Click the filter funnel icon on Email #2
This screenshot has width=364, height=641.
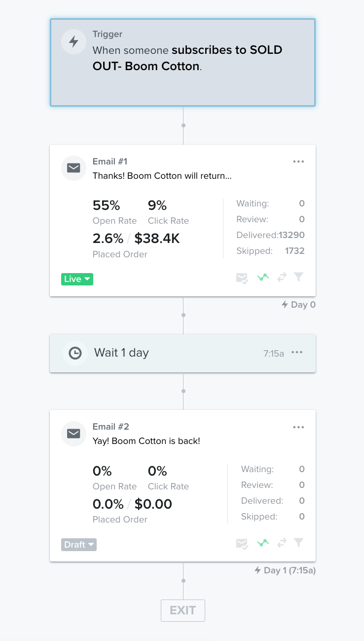click(298, 543)
